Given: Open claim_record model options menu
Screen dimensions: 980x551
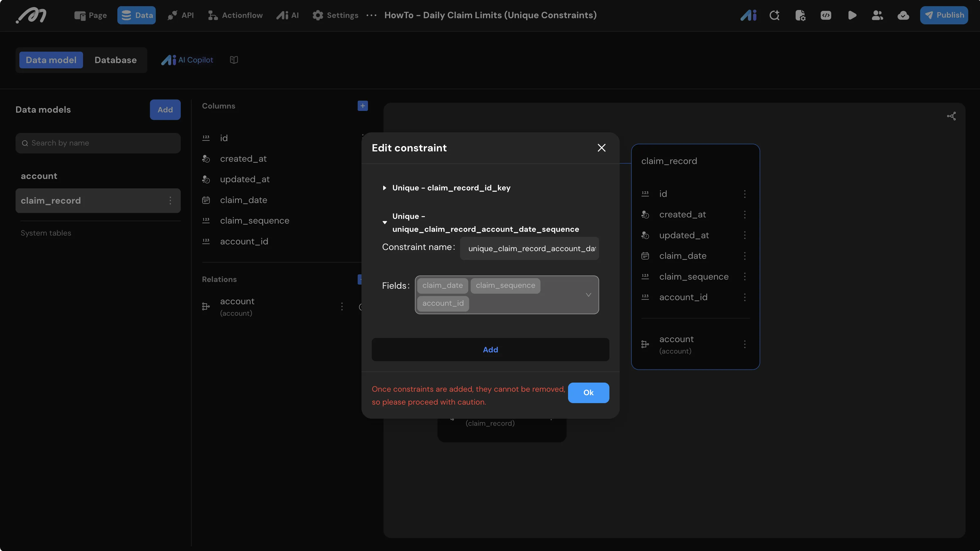Looking at the screenshot, I should point(170,200).
